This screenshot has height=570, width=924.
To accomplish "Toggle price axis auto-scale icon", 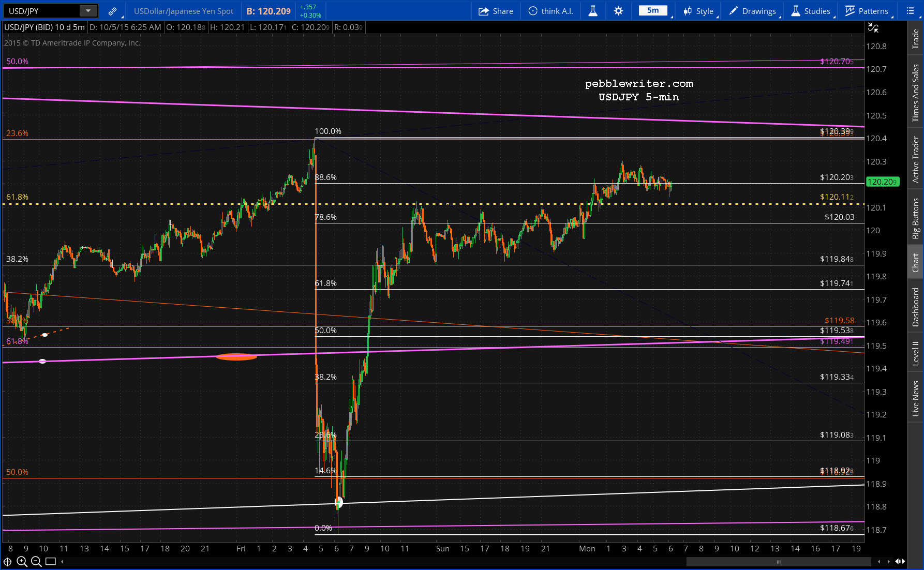I will point(873,28).
